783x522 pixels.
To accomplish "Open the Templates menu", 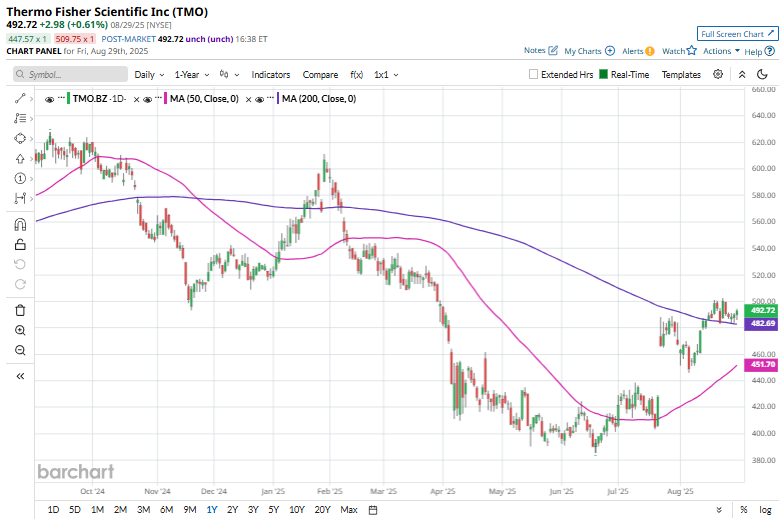I will click(681, 74).
